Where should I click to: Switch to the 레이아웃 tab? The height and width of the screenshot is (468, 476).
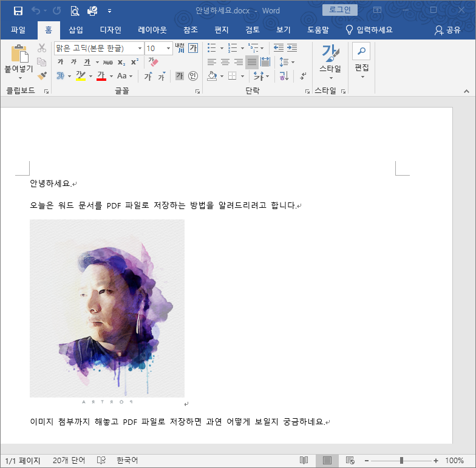tap(152, 30)
